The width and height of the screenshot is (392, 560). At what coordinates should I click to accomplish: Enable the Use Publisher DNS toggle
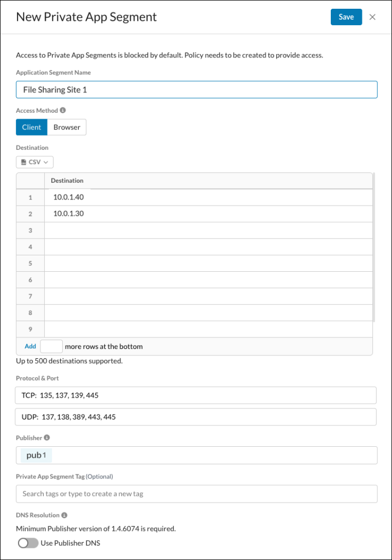[28, 543]
